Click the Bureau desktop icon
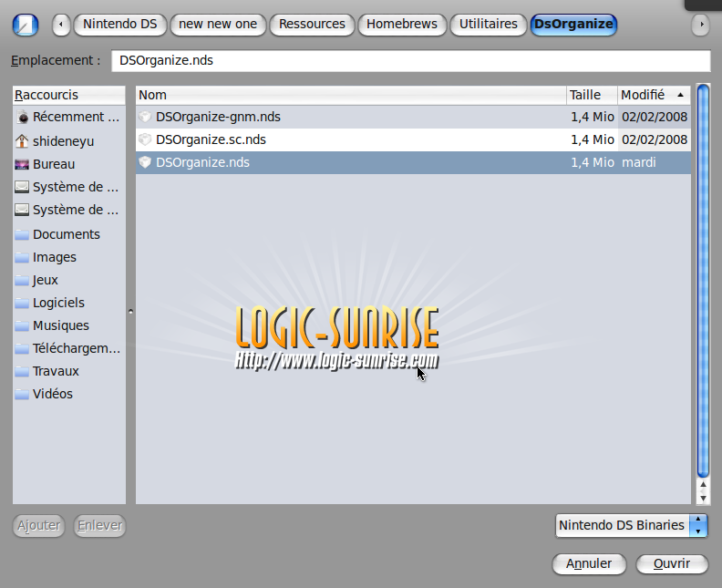 [22, 164]
